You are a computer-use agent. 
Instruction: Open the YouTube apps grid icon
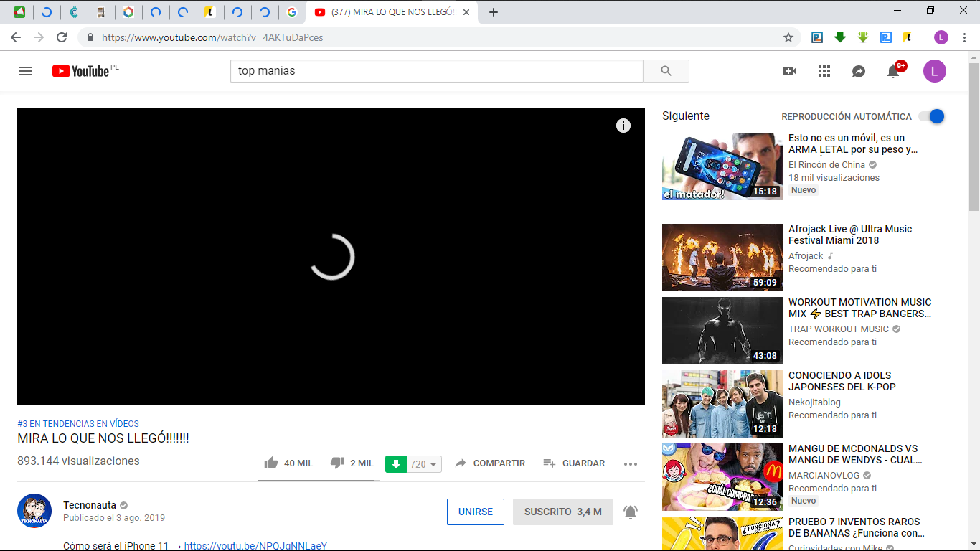click(x=824, y=71)
